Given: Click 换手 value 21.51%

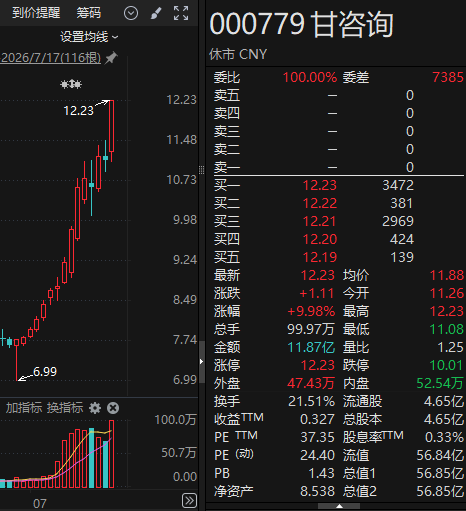Looking at the screenshot, I should point(311,401).
